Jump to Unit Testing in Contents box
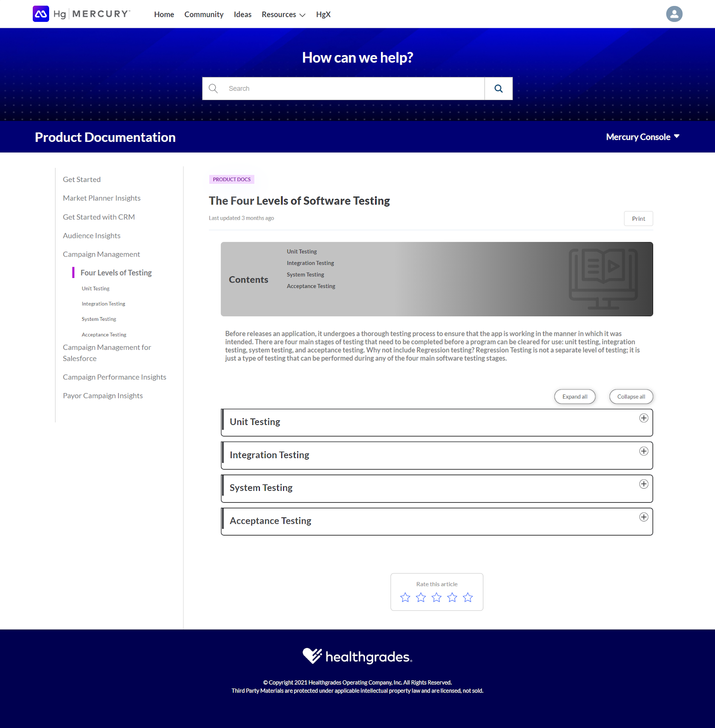The width and height of the screenshot is (715, 728). 302,252
